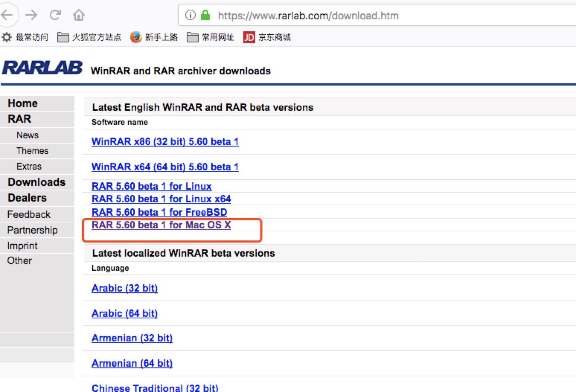Viewport: 576px width, 392px height.
Task: Download RAR 5.60 beta 1 for FreeBSD
Action: tap(159, 212)
